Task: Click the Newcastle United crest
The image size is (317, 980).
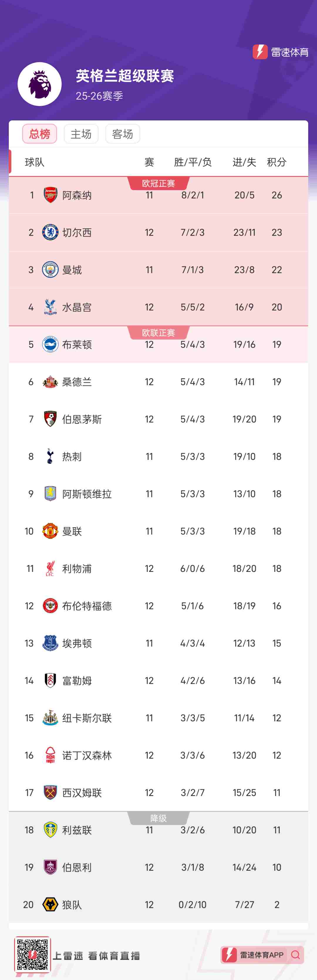Action: [50, 718]
